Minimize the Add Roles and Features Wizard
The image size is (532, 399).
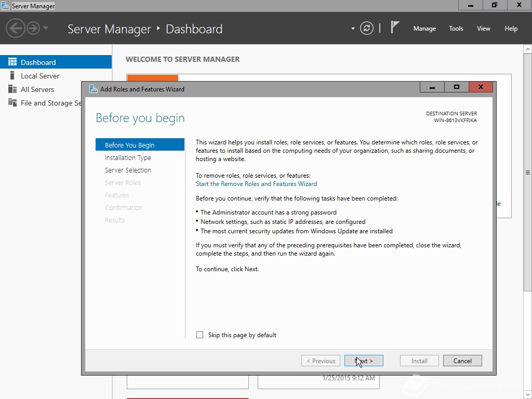click(x=432, y=87)
